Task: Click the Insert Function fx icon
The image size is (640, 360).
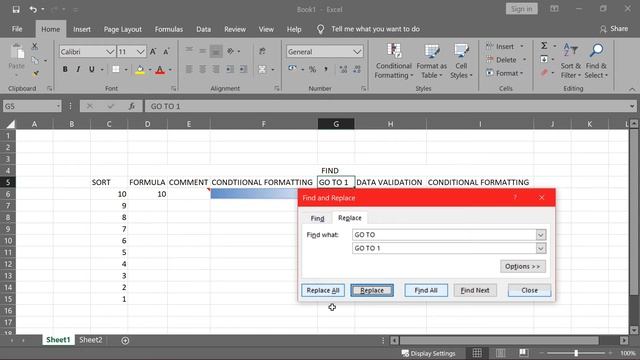Action: click(x=131, y=106)
